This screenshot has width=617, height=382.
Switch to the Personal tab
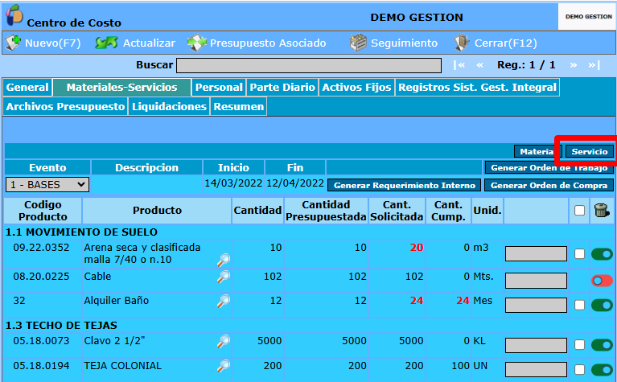219,87
